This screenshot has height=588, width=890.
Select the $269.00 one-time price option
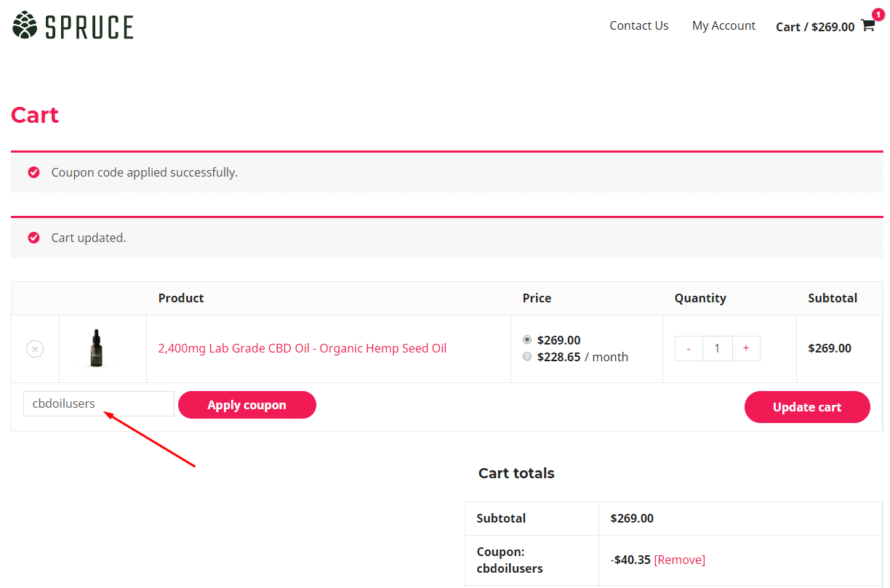527,339
